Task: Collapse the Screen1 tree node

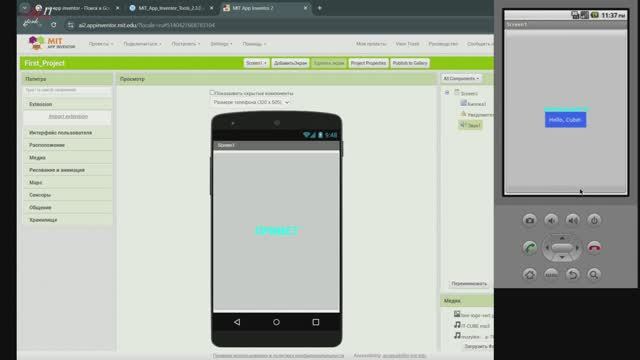Action: tap(447, 93)
